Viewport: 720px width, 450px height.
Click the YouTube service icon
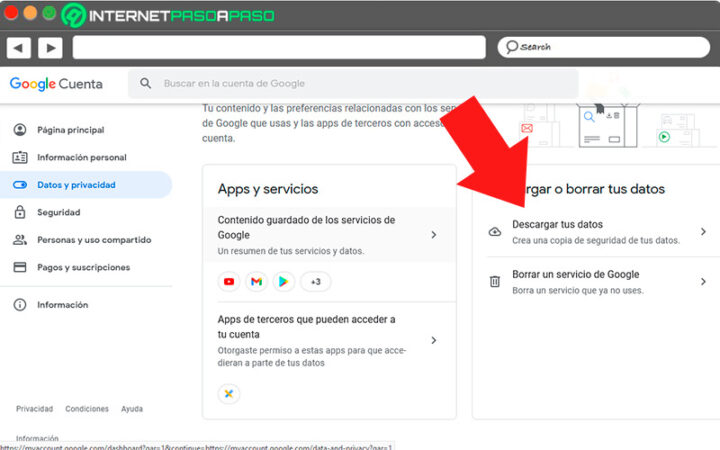[x=229, y=281]
